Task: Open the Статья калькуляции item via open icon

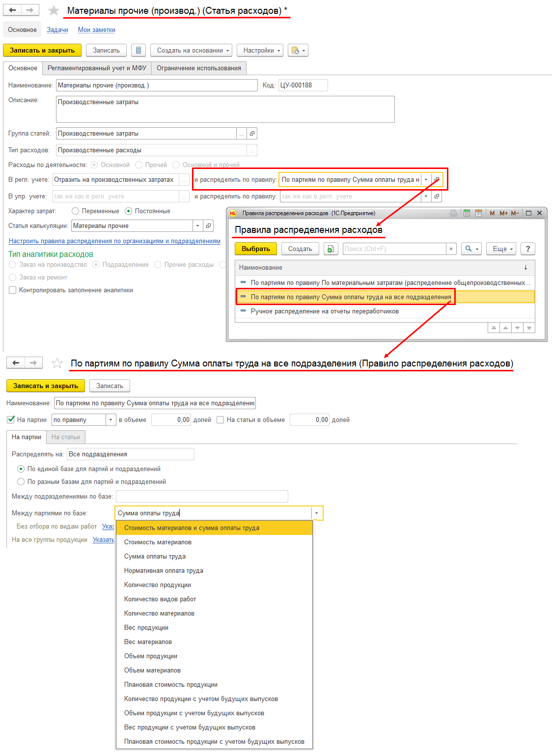Action: 209,226
